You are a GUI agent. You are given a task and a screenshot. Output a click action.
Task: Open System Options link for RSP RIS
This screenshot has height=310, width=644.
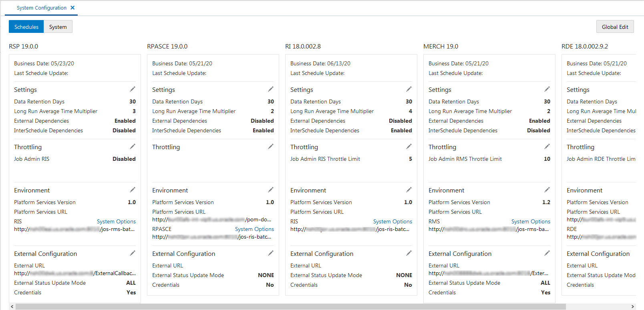(x=116, y=221)
